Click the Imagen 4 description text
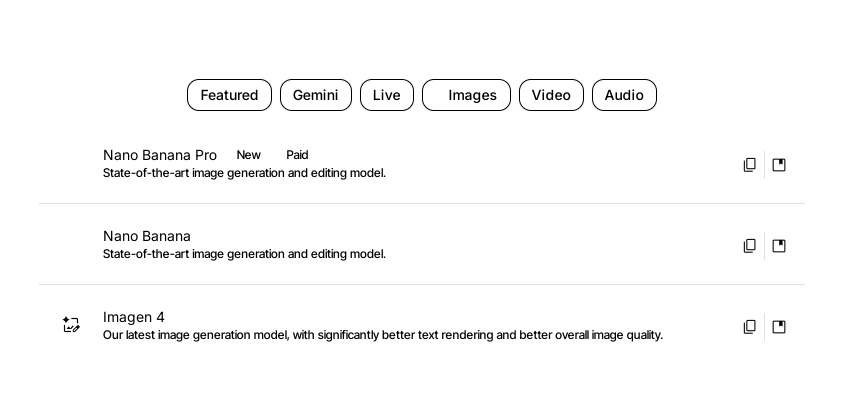 (383, 335)
